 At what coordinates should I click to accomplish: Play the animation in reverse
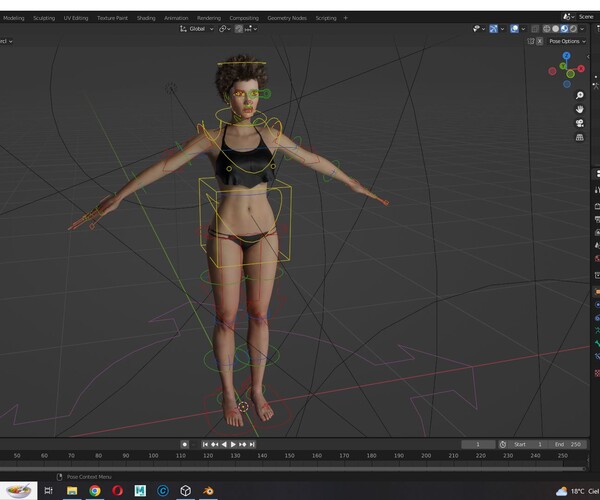pyautogui.click(x=224, y=445)
